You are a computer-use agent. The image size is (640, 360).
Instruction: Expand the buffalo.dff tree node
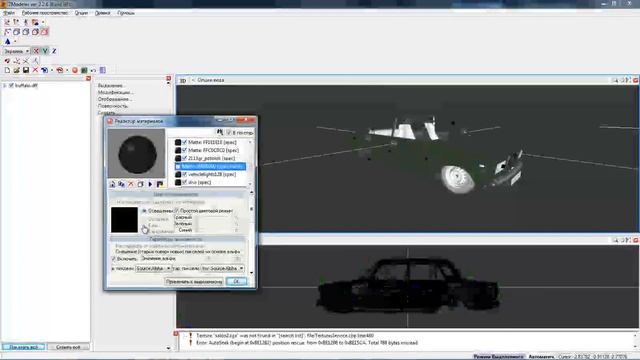pyautogui.click(x=5, y=86)
